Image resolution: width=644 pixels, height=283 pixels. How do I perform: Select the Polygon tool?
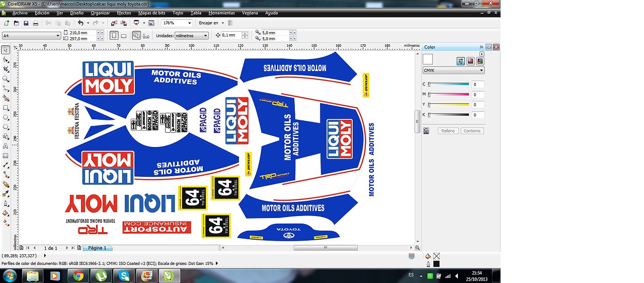tap(6, 127)
